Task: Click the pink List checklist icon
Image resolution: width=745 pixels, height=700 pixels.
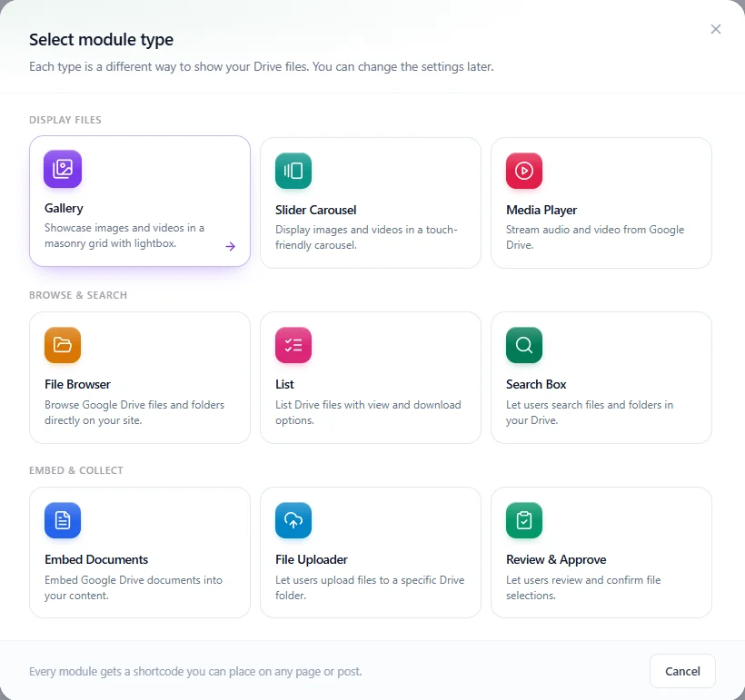Action: point(293,345)
